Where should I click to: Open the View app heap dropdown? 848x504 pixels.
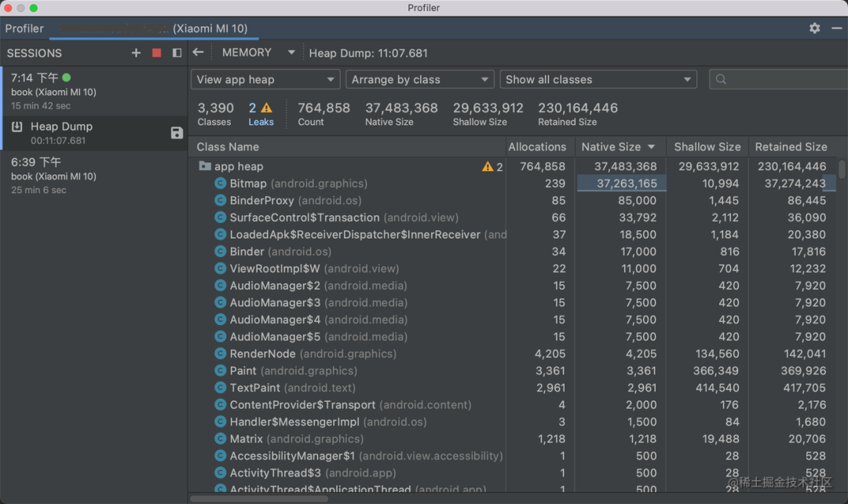pyautogui.click(x=265, y=79)
